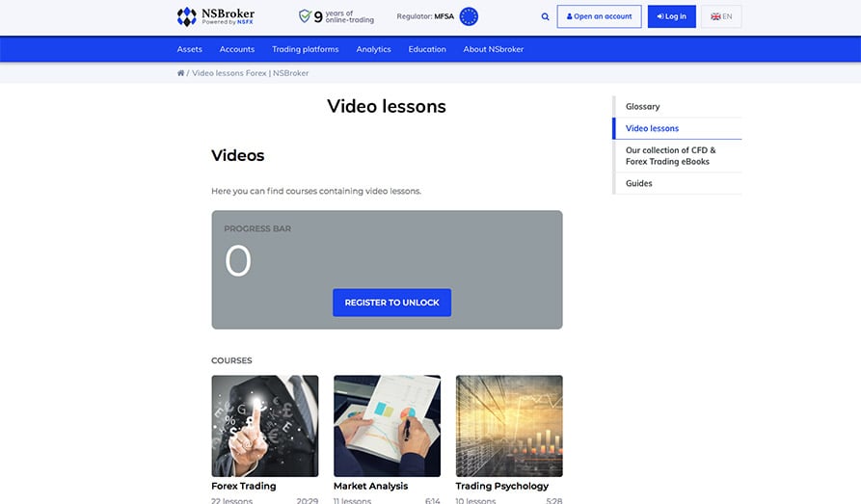Open CFD & Forex Trading eBooks link
This screenshot has height=504, width=861.
670,156
